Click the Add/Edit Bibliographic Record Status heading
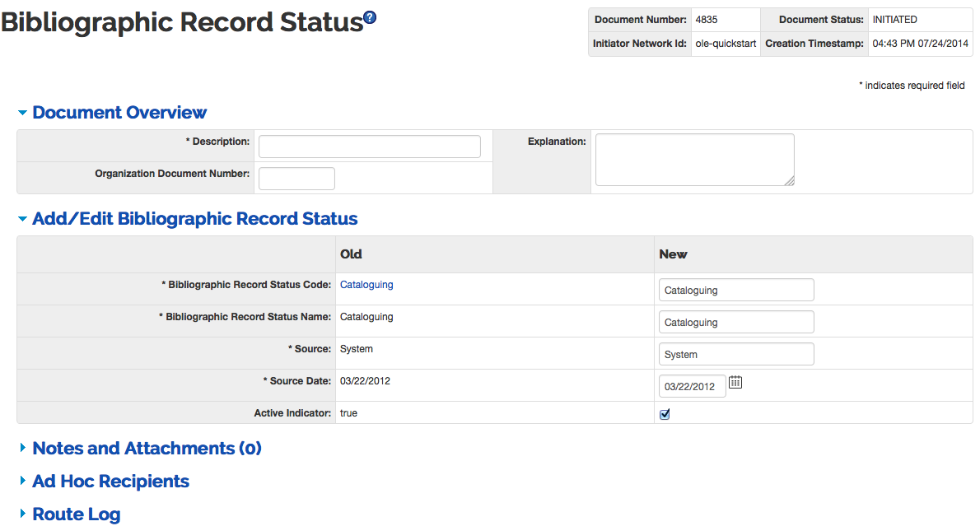980x526 pixels. (x=194, y=219)
